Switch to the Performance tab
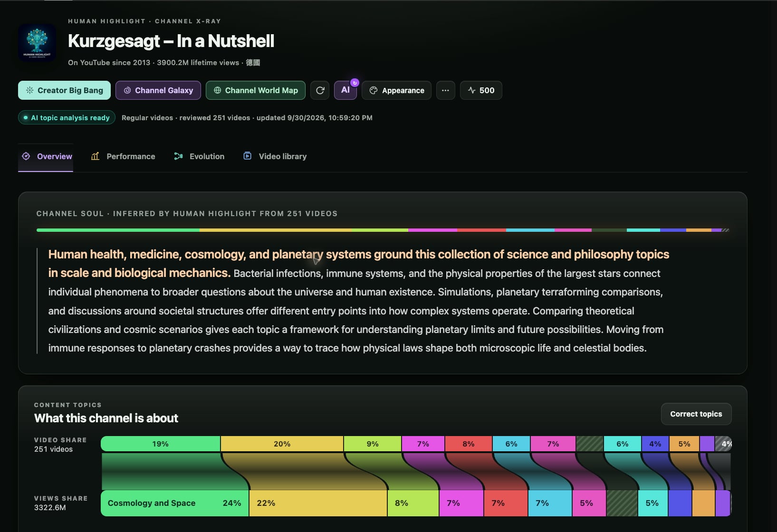The width and height of the screenshot is (777, 532). pos(123,156)
